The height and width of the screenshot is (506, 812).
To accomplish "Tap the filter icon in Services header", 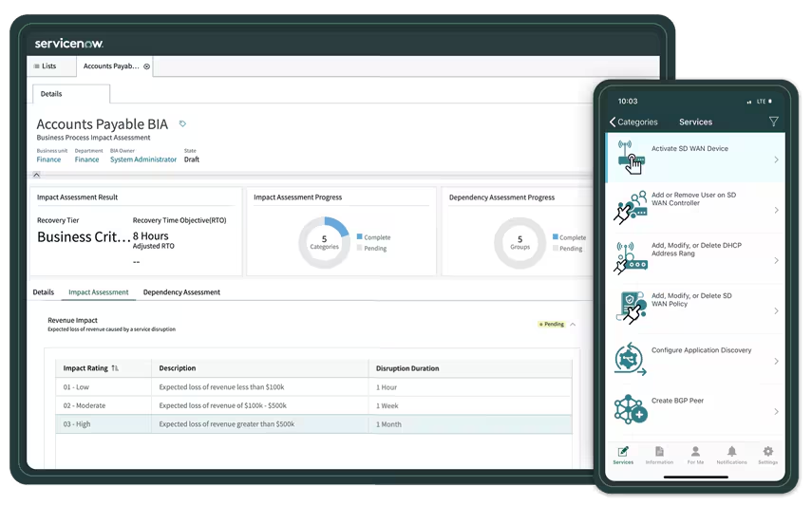I will pos(773,122).
